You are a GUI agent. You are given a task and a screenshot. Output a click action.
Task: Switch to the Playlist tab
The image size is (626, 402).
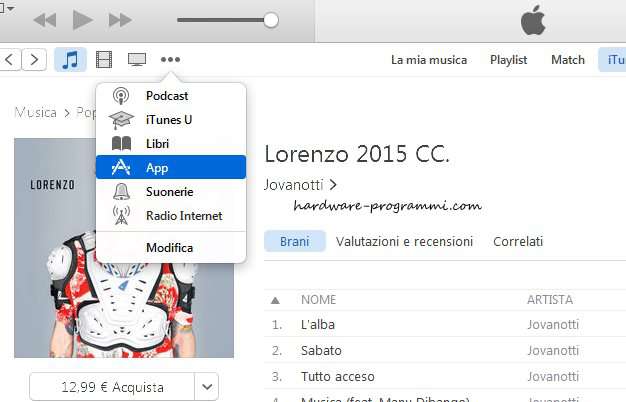(x=509, y=60)
